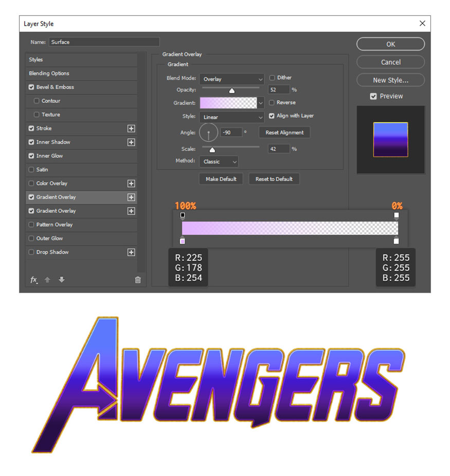Open the Method Classic dropdown
The image size is (450, 476).
[219, 162]
